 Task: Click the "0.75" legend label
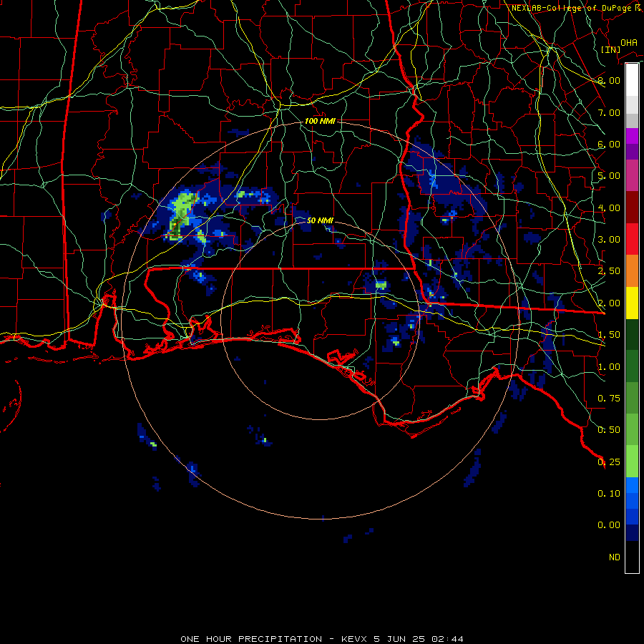(609, 399)
